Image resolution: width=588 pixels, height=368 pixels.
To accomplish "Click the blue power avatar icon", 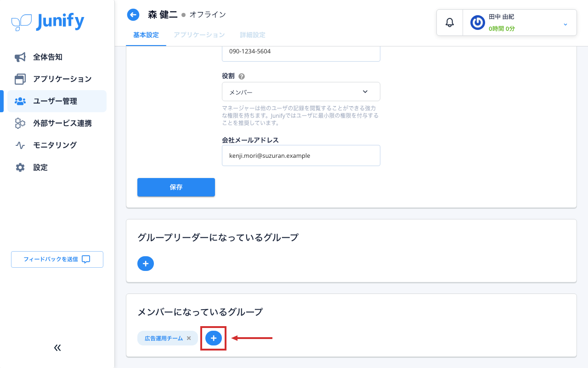I will point(478,23).
